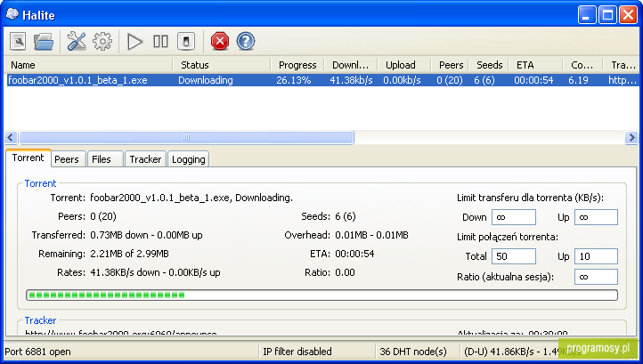Click the Total connections field showing 50

pos(514,256)
